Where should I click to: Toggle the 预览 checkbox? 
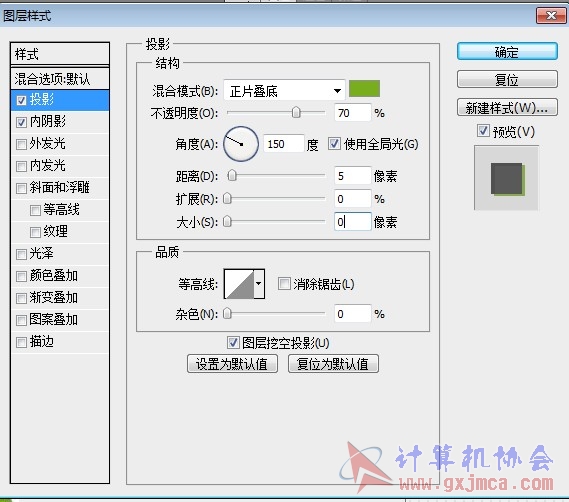tap(483, 131)
